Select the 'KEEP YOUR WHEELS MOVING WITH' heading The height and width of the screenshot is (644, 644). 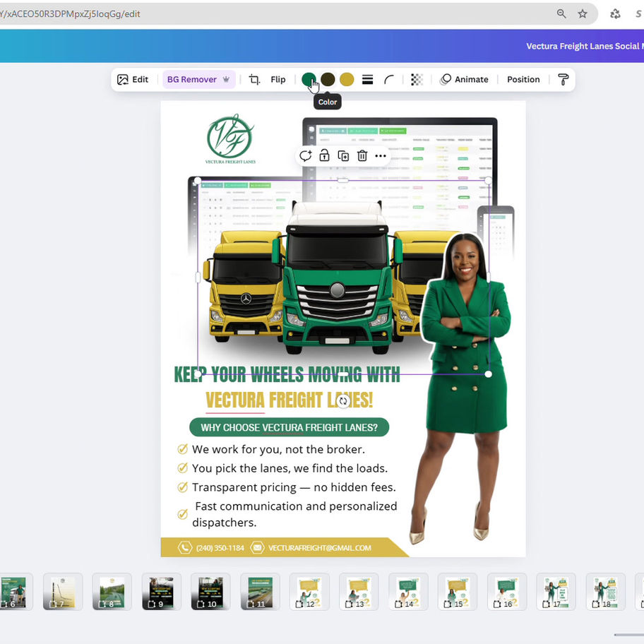pyautogui.click(x=287, y=374)
